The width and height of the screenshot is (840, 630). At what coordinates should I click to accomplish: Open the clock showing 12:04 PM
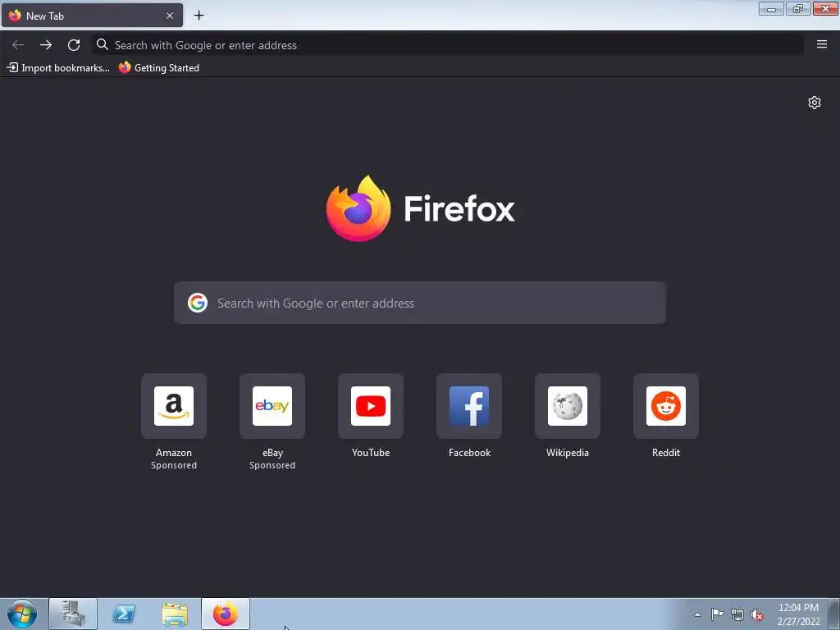[798, 614]
